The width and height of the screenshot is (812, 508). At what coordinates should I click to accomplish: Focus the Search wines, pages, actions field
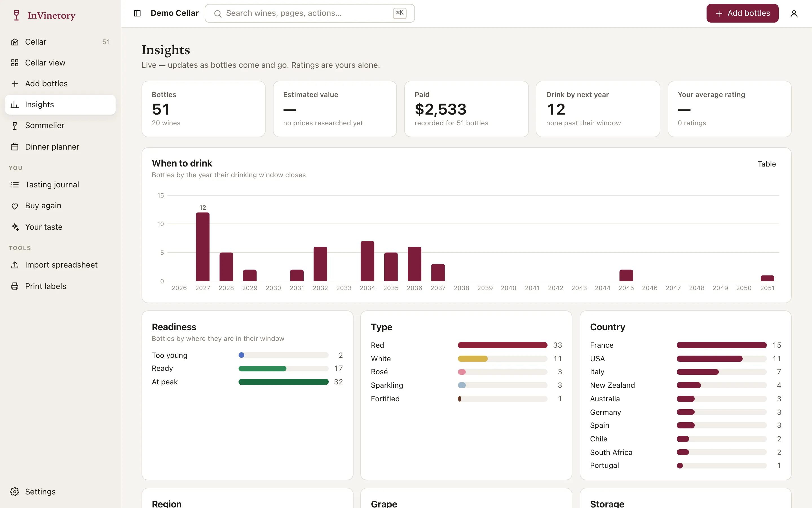coord(310,13)
